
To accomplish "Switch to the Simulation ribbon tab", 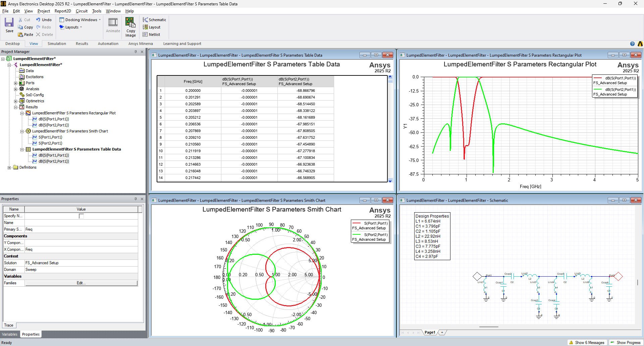I will click(x=57, y=44).
